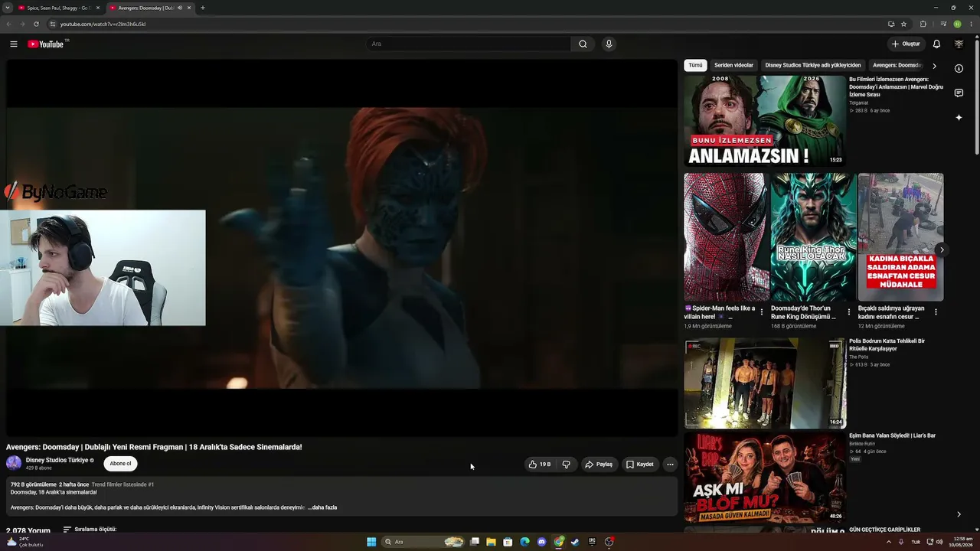
Task: Dislike the video with thumbs down
Action: pos(566,465)
